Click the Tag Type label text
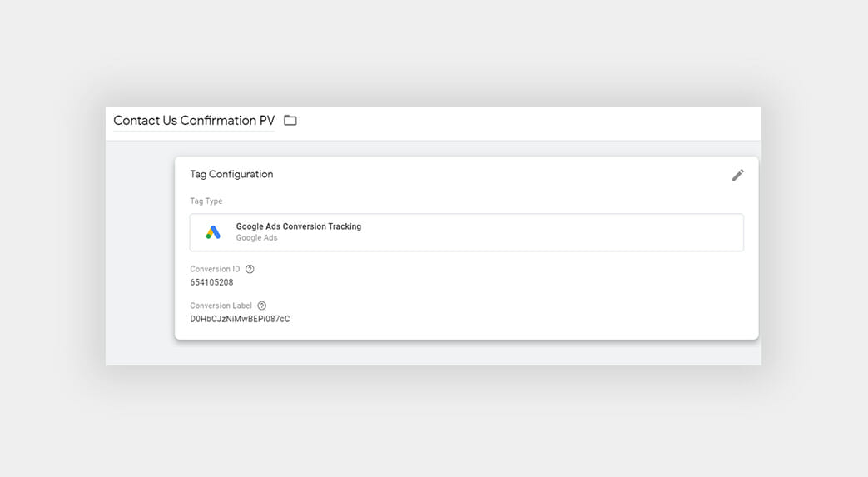Screen dimensions: 868x477 coord(206,201)
